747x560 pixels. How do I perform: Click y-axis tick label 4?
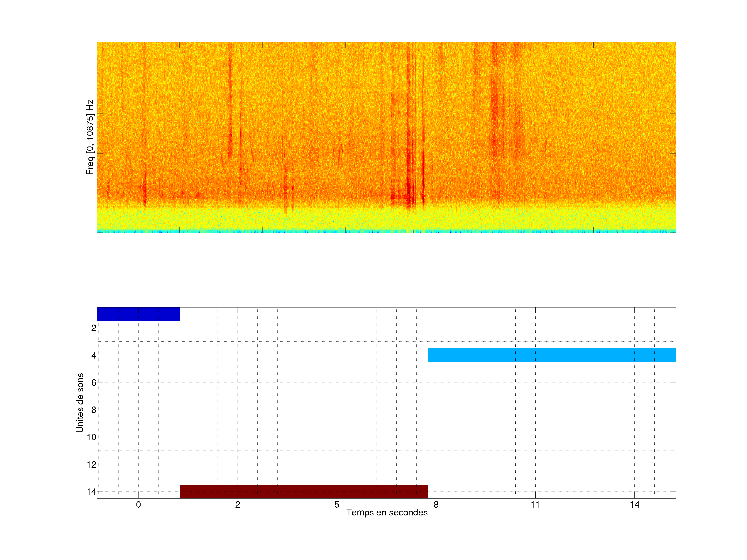pyautogui.click(x=94, y=355)
